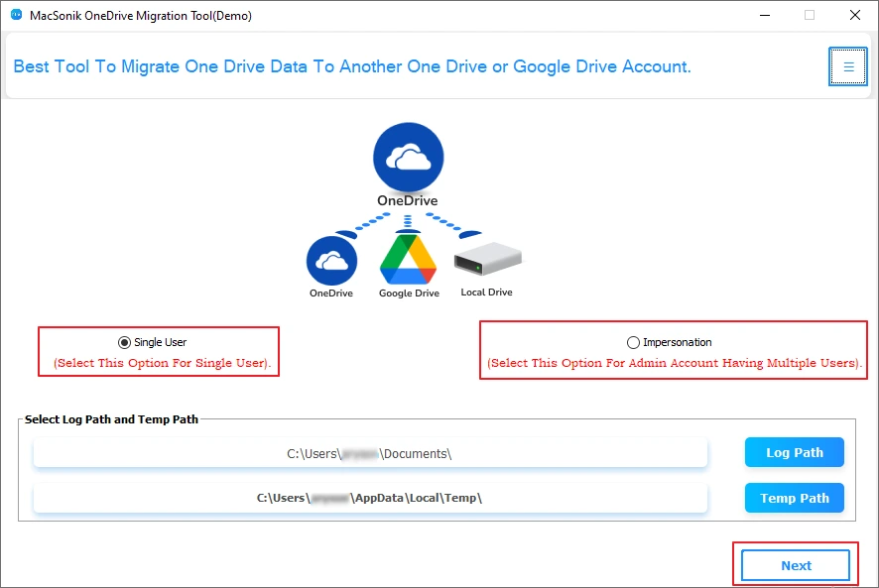The height and width of the screenshot is (588, 879).
Task: Minimize the MacSonik window
Action: 764,15
